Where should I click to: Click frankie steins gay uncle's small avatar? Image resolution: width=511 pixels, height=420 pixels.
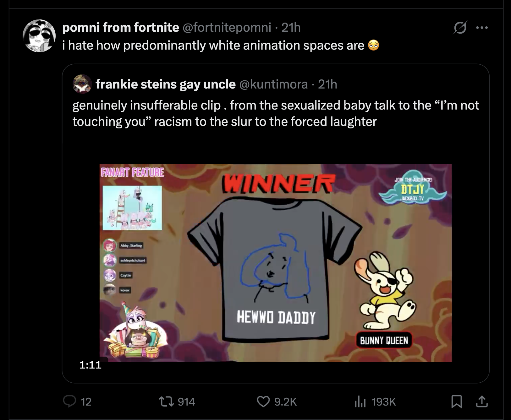point(82,84)
